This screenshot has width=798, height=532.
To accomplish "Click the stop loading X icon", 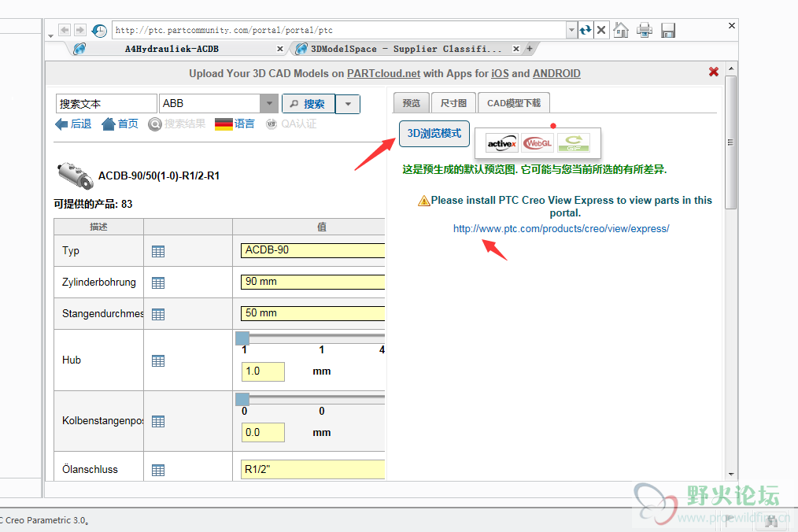I will coord(601,30).
